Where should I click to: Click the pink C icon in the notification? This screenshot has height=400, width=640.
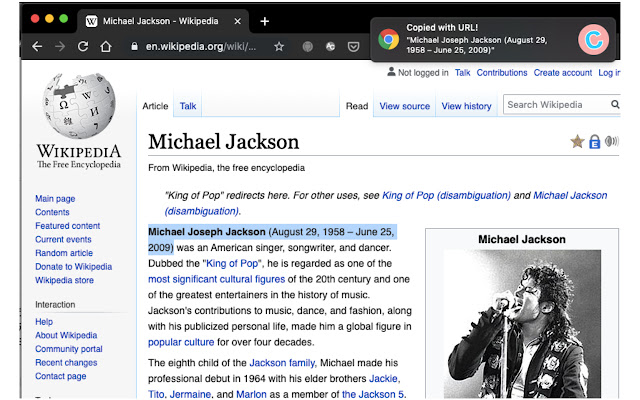(x=593, y=40)
